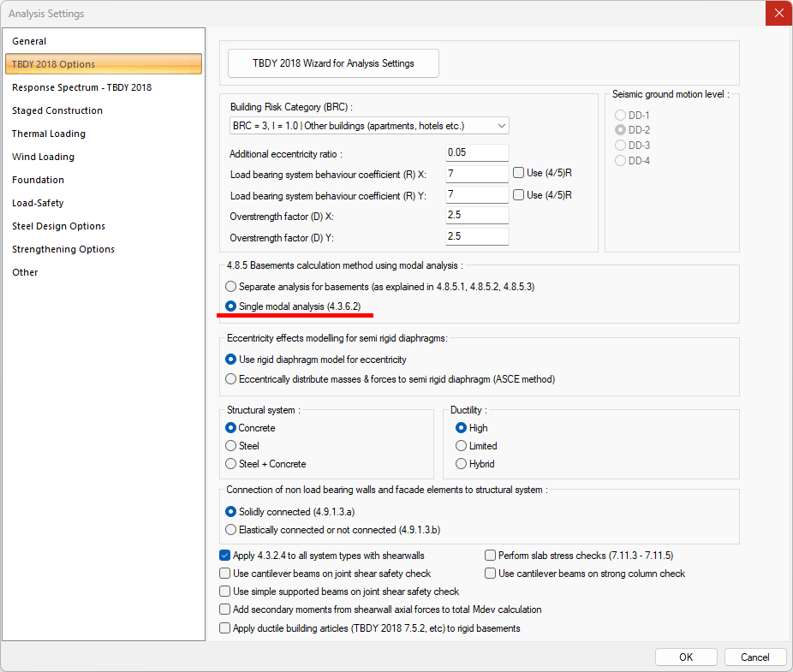The height and width of the screenshot is (672, 793).
Task: Click the Additional eccentricity ratio field
Action: coord(477,153)
